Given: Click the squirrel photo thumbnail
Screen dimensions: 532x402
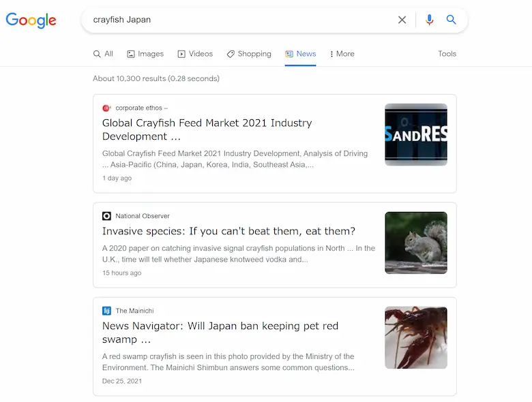Looking at the screenshot, I should [416, 243].
